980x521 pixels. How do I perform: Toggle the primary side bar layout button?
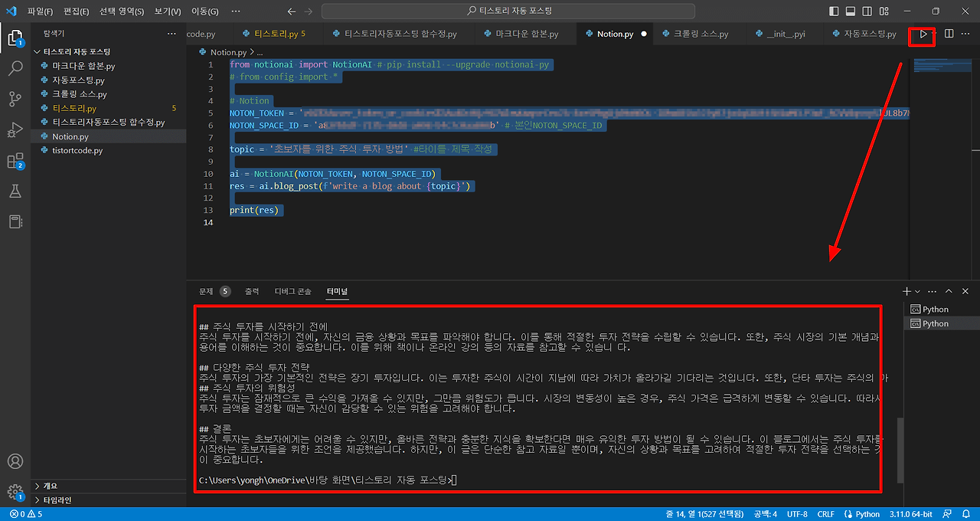coord(834,11)
